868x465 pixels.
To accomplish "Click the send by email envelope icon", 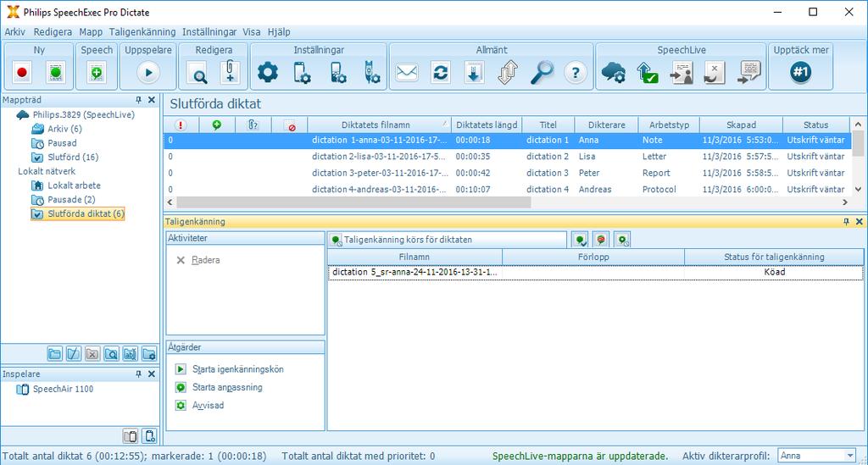I will [x=407, y=73].
